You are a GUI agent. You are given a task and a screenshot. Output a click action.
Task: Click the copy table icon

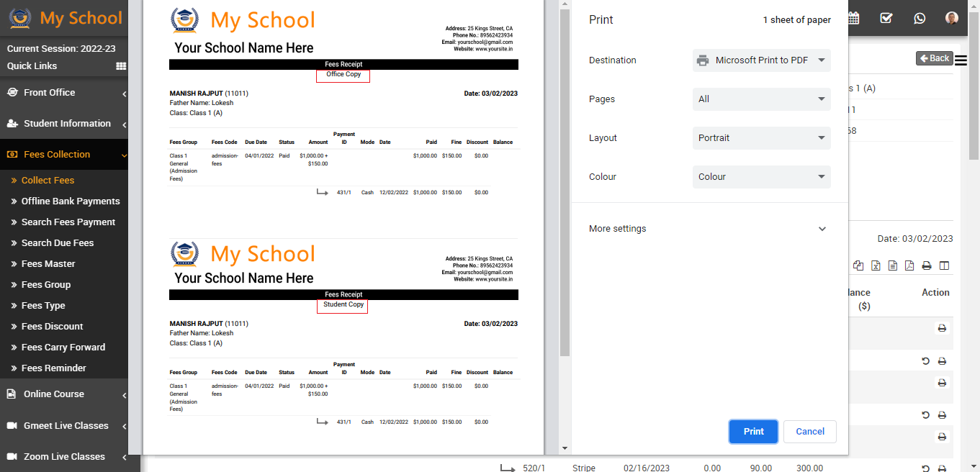pos(858,266)
